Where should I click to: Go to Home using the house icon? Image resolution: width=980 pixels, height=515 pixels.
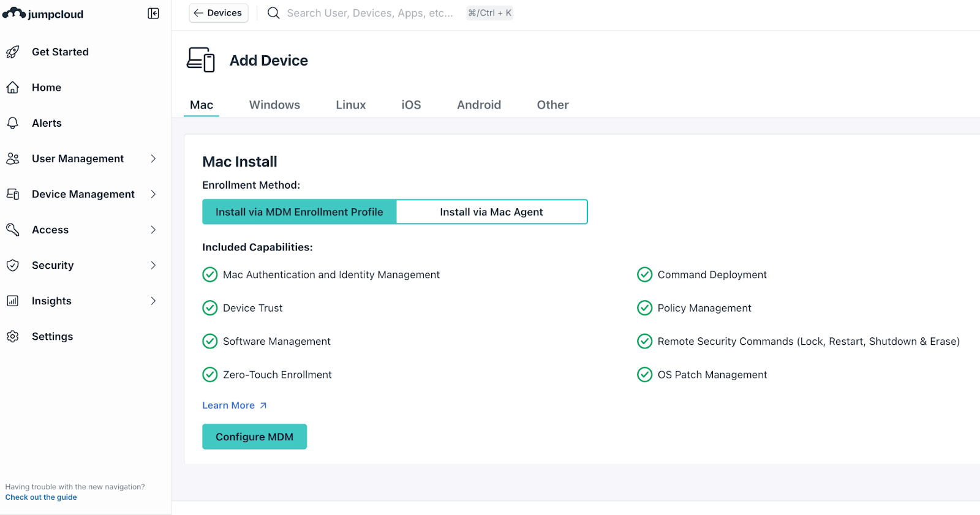click(x=13, y=88)
